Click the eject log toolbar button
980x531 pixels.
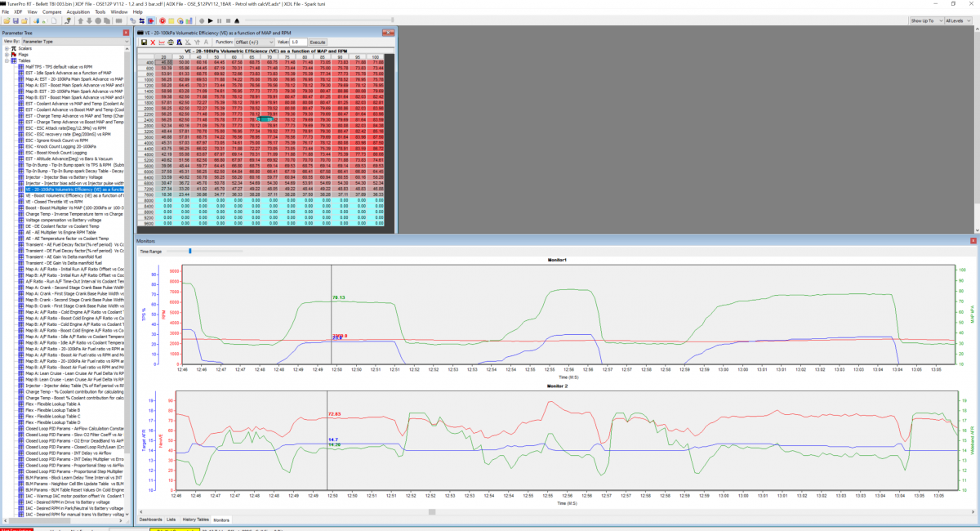pos(237,20)
